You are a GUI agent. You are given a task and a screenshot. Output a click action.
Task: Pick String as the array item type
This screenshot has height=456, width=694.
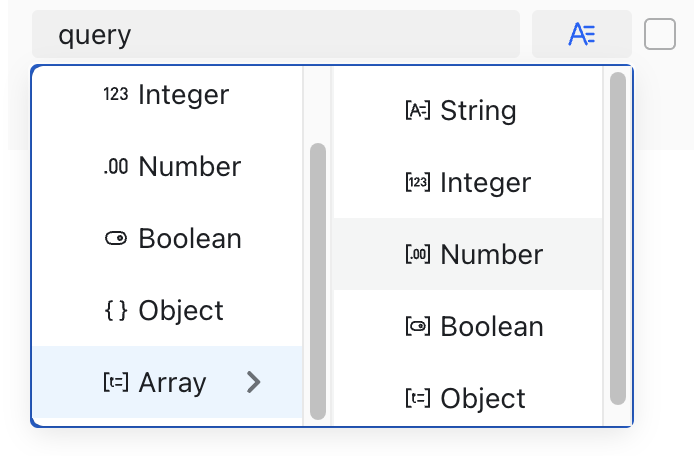(467, 110)
